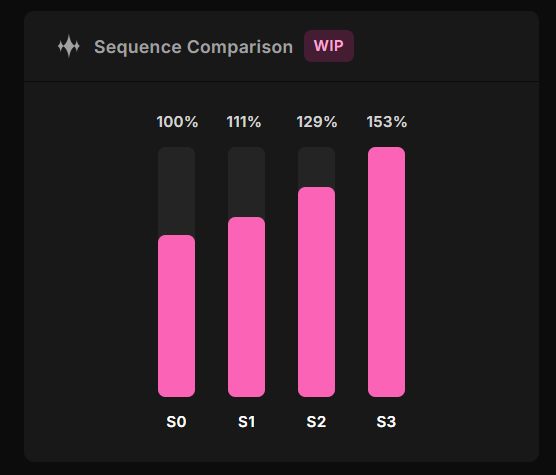The image size is (556, 475).
Task: Click the S2 axis label
Action: pyautogui.click(x=316, y=422)
